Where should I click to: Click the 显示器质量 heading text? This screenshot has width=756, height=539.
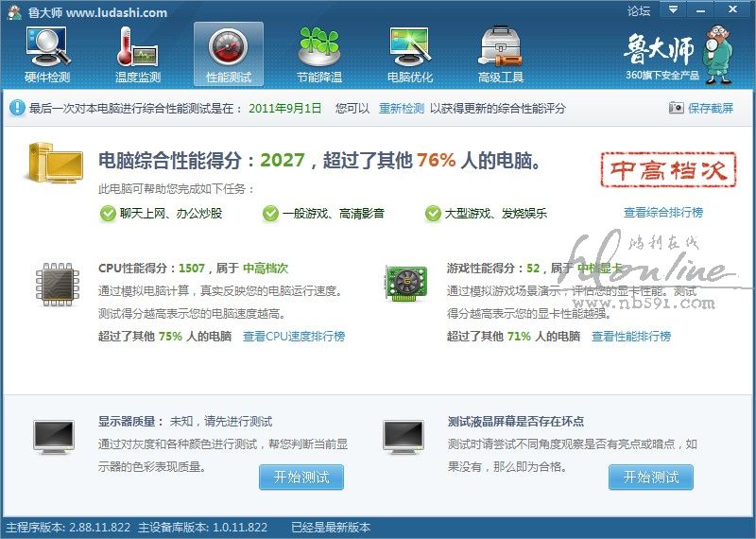click(130, 421)
